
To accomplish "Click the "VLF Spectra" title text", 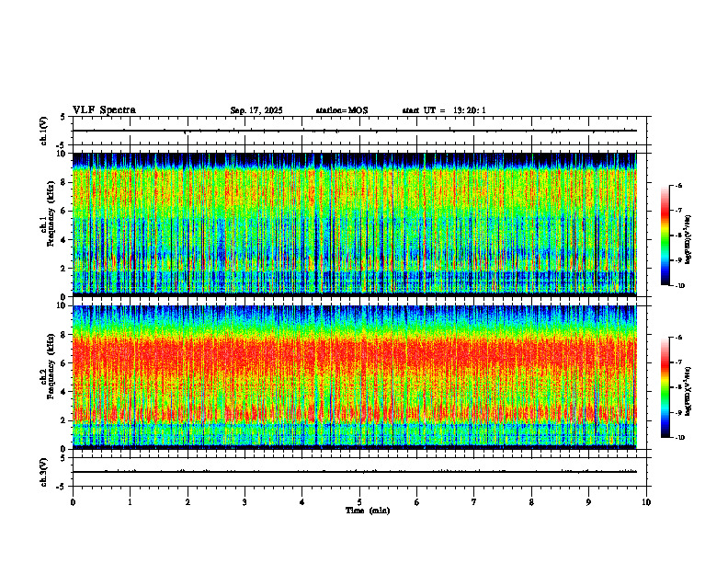I will coord(104,110).
